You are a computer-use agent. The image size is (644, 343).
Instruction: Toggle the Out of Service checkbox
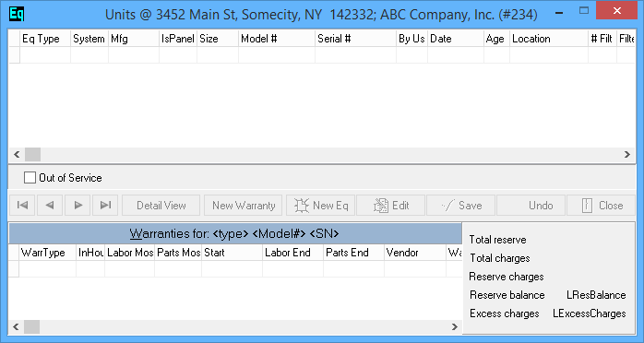point(30,178)
